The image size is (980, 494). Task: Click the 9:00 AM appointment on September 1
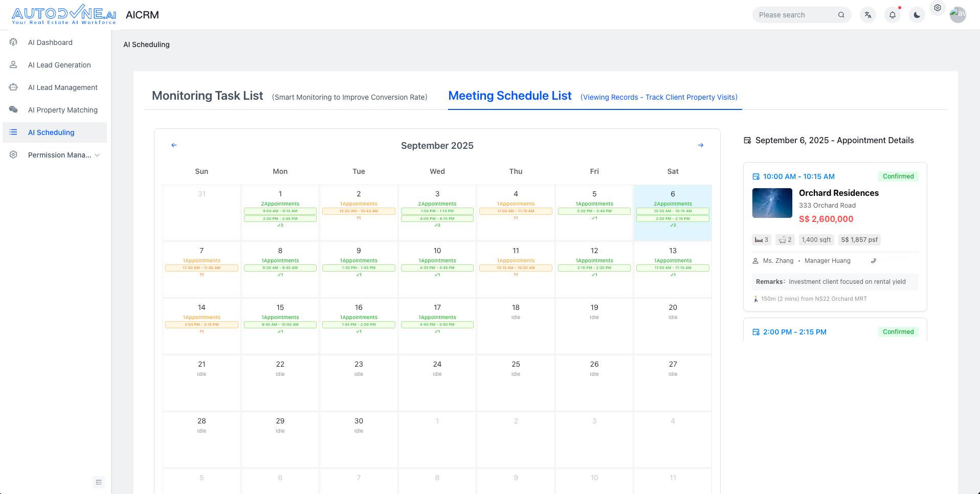click(x=280, y=211)
